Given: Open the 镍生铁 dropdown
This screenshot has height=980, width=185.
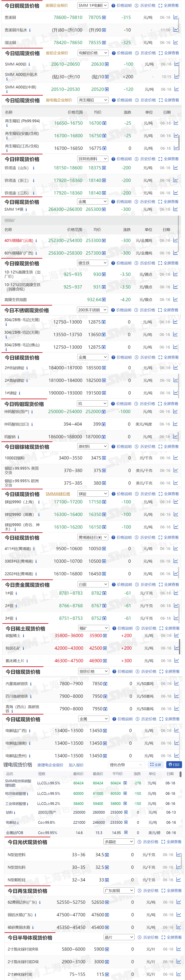Looking at the screenshot, I should [92, 263].
